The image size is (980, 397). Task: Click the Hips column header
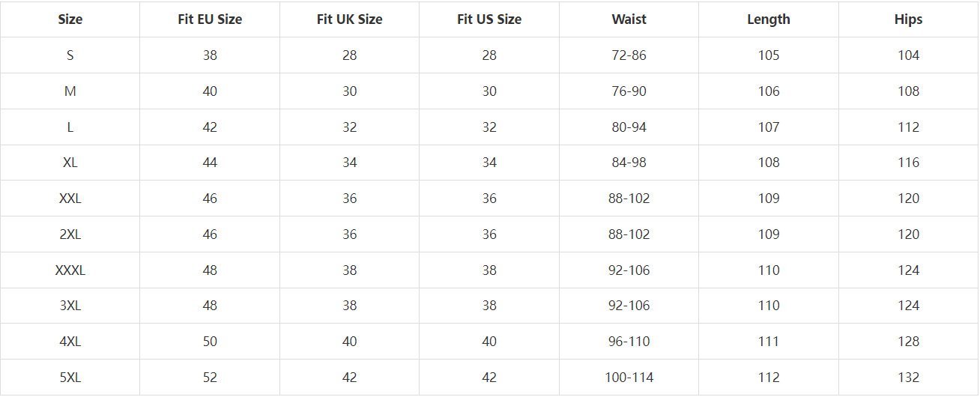click(x=908, y=19)
